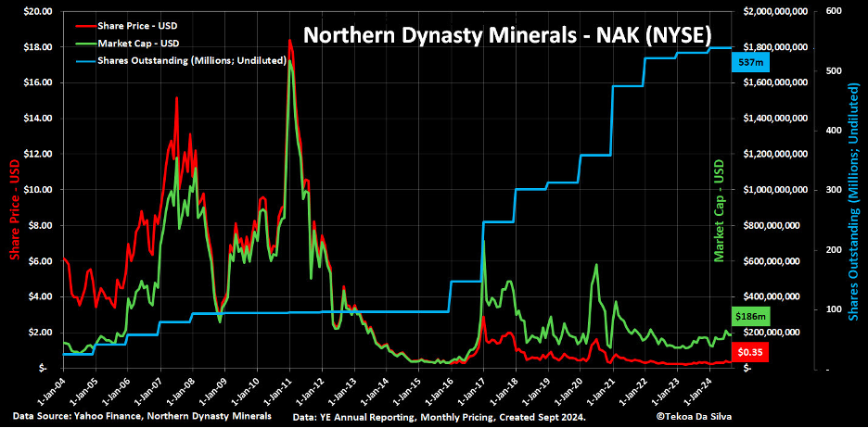Click the $20.00 tick on left axis
The width and height of the screenshot is (868, 428).
37,12
